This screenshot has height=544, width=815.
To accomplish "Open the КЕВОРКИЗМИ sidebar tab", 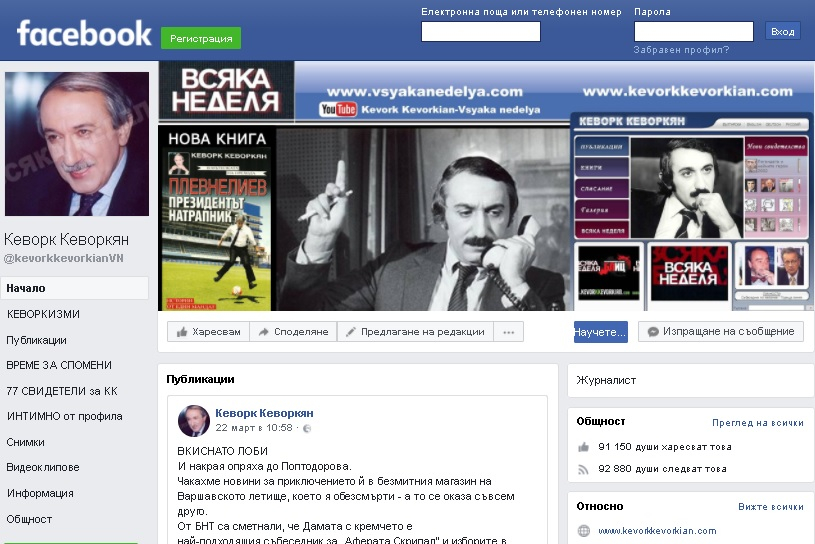I will pos(43,314).
